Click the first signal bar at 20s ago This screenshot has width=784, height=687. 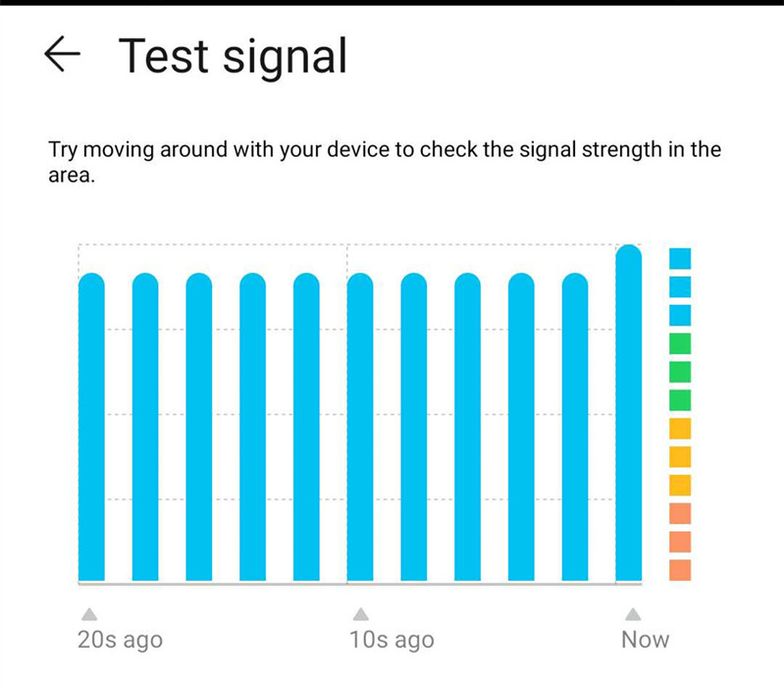pyautogui.click(x=91, y=427)
